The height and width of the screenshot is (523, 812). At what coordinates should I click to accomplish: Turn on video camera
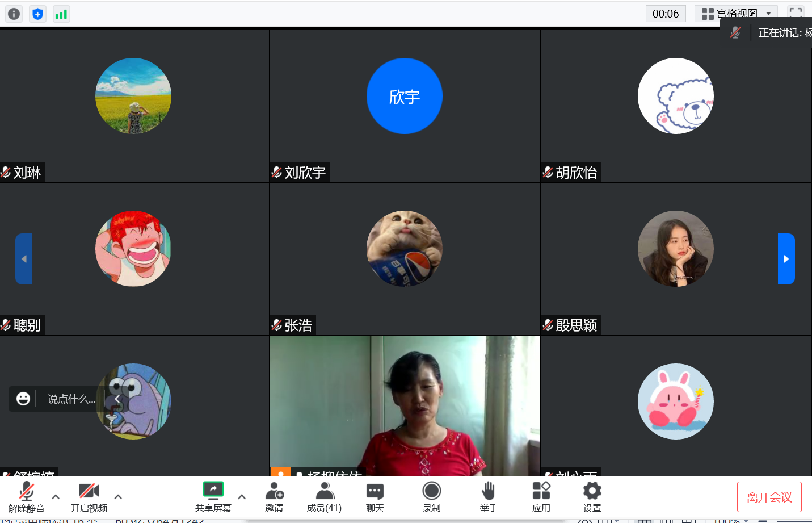pyautogui.click(x=89, y=497)
